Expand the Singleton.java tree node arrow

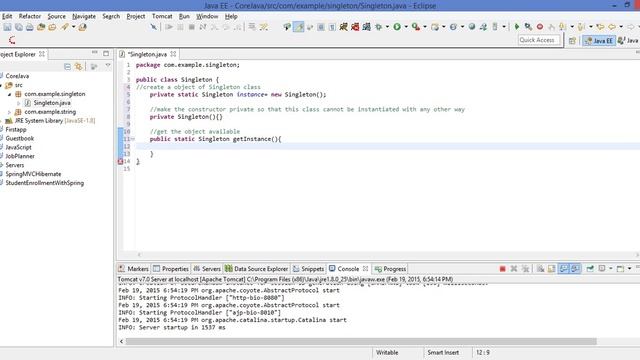tap(18, 103)
